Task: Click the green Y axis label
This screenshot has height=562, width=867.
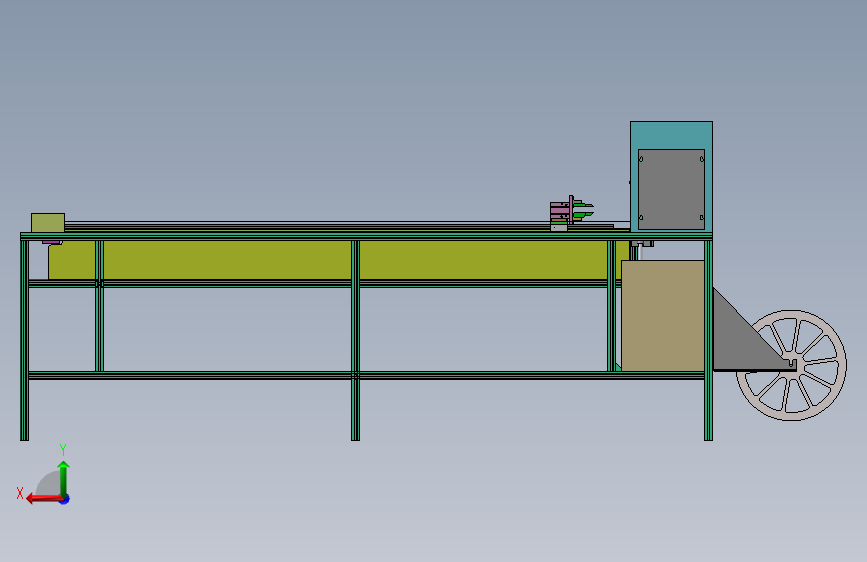Action: pos(63,450)
